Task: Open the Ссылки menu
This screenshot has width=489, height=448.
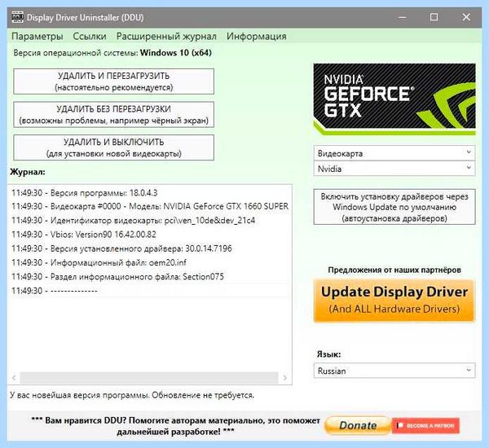Action: point(90,37)
